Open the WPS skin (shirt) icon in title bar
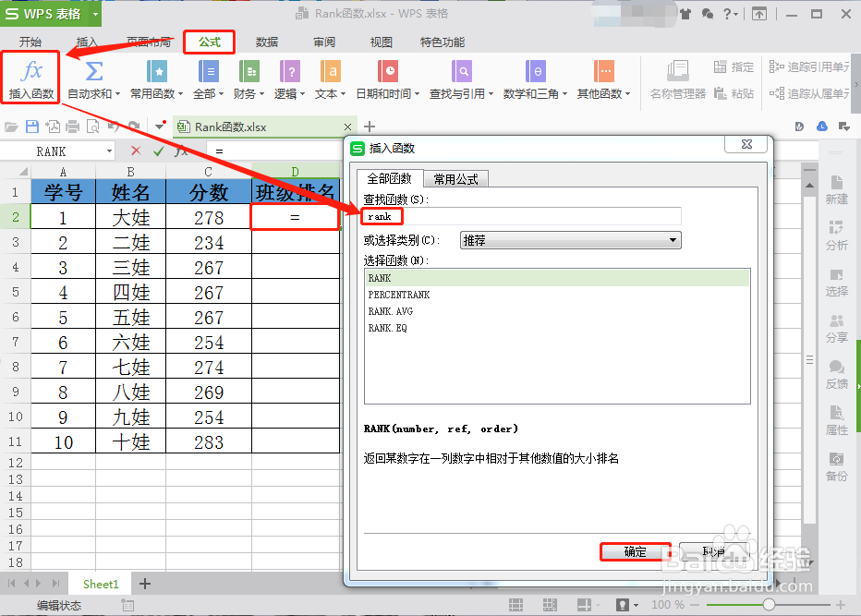 (685, 14)
